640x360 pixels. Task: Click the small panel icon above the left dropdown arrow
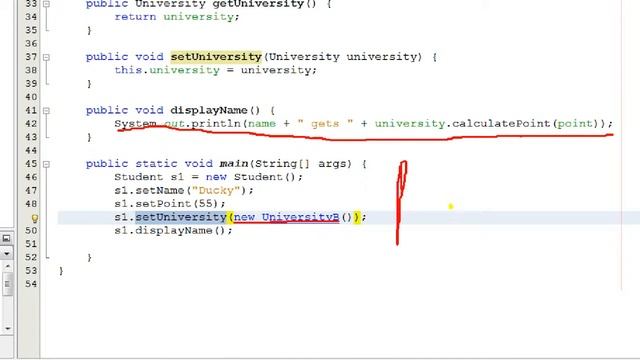pos(6,238)
